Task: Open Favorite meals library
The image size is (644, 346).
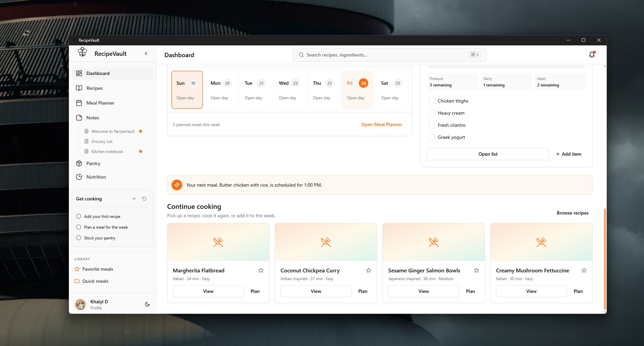Action: [x=112, y=269]
